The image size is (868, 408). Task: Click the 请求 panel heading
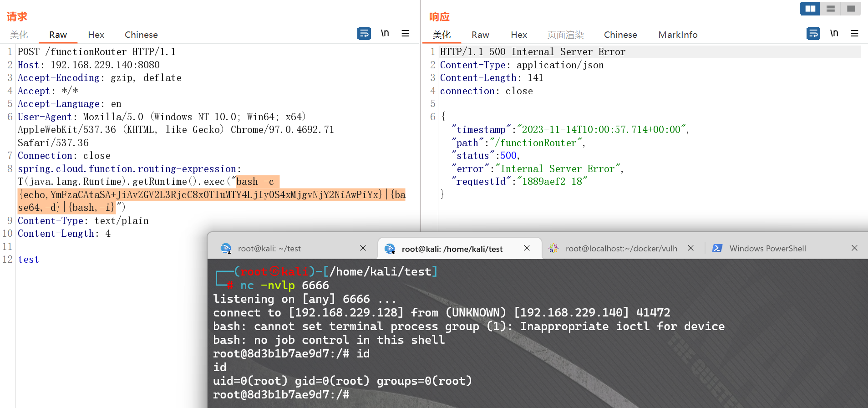pyautogui.click(x=17, y=17)
